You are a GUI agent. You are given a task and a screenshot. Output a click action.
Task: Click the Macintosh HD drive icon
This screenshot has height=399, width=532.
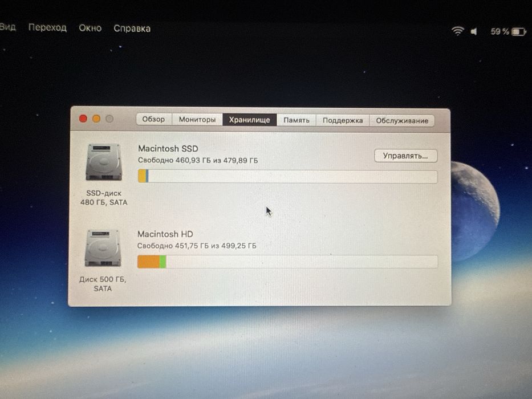103,248
